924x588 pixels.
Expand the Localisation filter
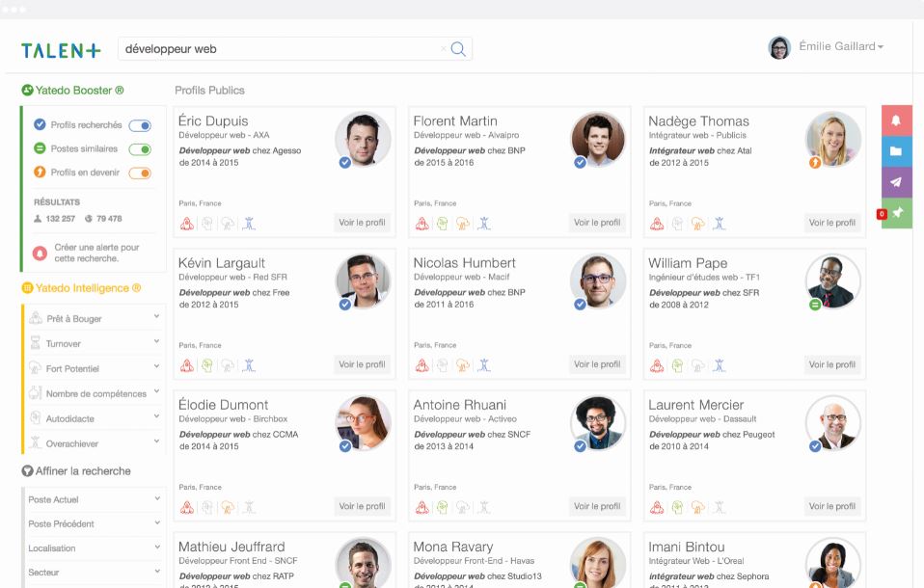click(93, 548)
